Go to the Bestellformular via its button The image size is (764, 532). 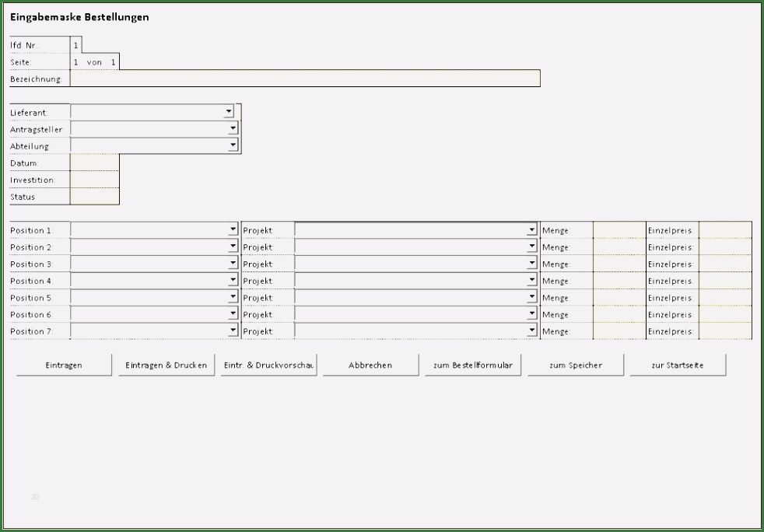click(x=473, y=365)
